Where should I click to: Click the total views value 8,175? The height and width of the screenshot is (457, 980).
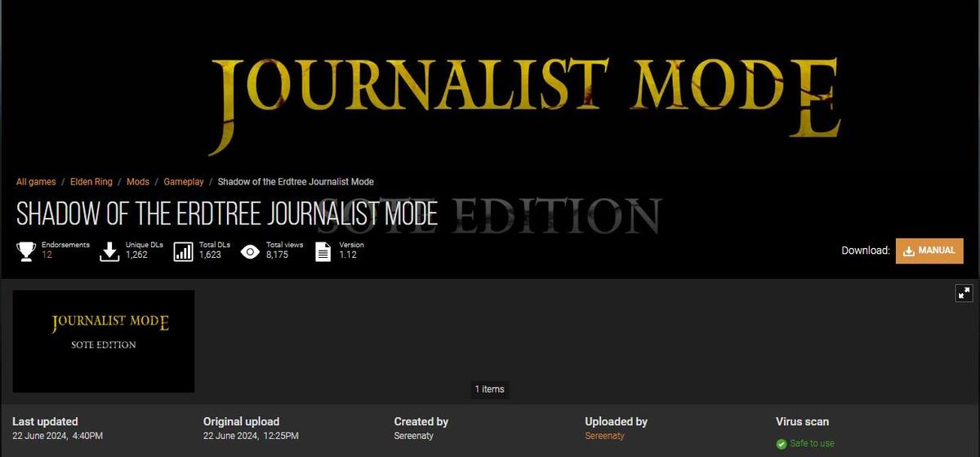(x=278, y=255)
